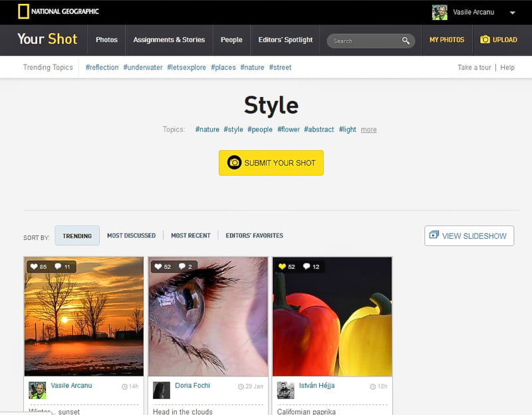Open the Assignments & Stories menu

pos(169,40)
